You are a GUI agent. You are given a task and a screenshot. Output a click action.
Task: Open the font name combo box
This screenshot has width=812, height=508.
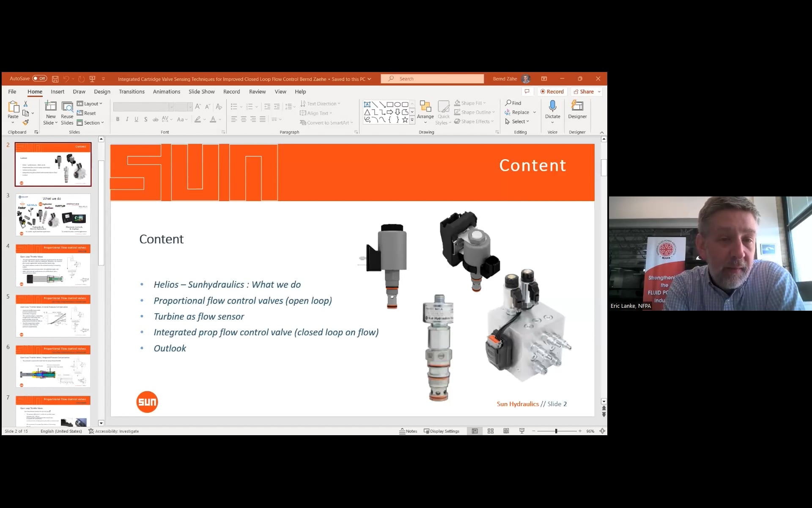pos(144,107)
